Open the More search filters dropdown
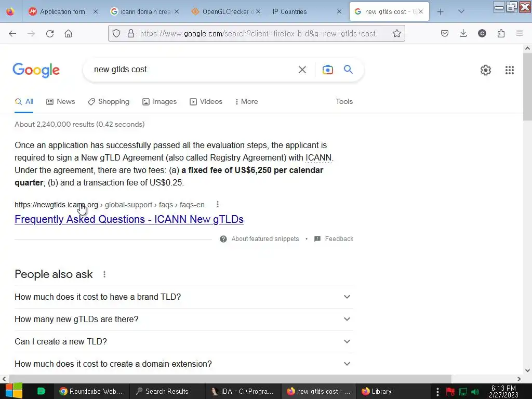Image resolution: width=532 pixels, height=399 pixels. tap(246, 101)
